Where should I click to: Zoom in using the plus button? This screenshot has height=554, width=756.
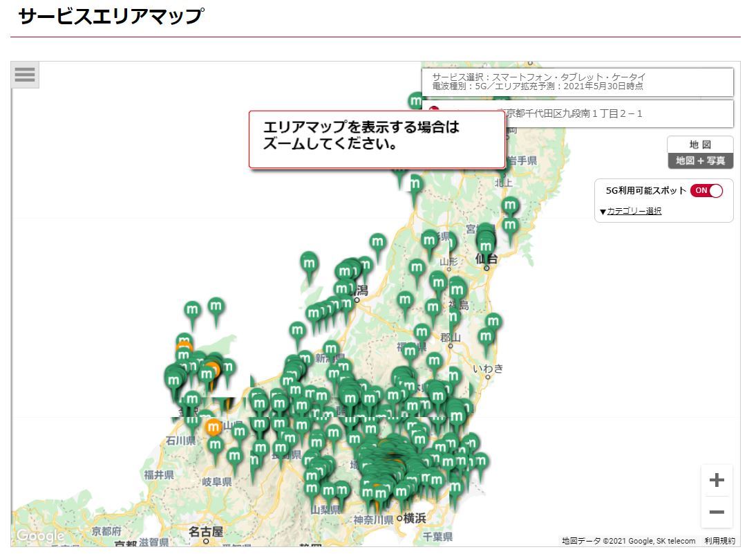tap(717, 479)
